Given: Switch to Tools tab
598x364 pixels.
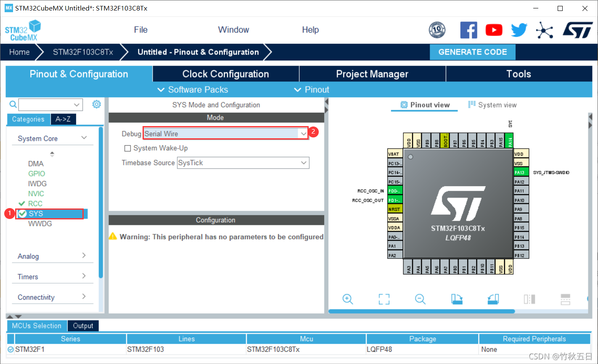Looking at the screenshot, I should [519, 74].
